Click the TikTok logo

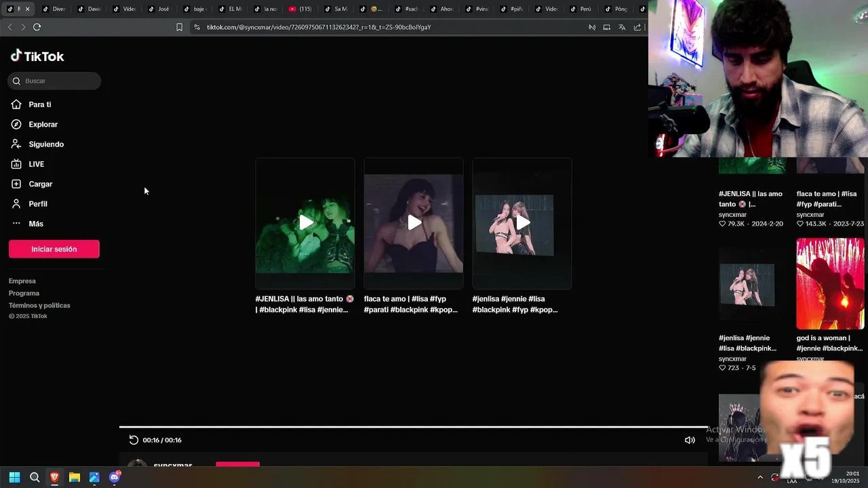point(37,56)
